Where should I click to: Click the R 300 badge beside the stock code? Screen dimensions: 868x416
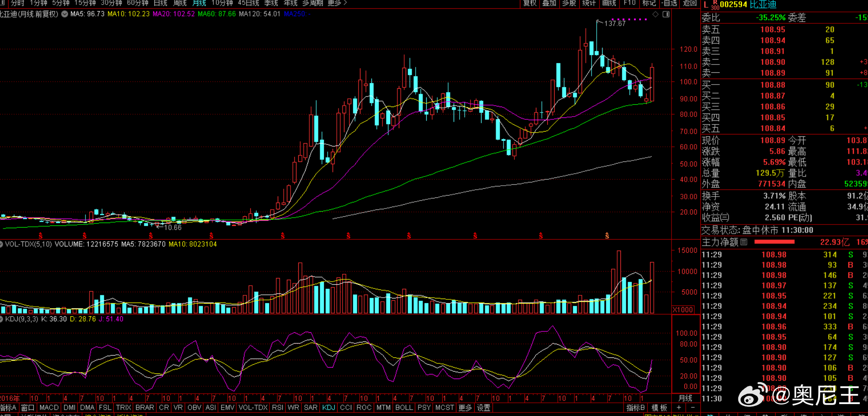[x=715, y=5]
